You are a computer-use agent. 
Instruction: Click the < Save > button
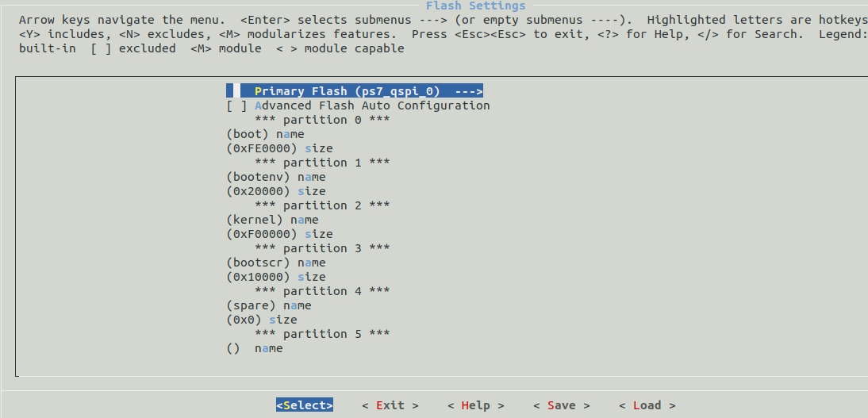561,405
